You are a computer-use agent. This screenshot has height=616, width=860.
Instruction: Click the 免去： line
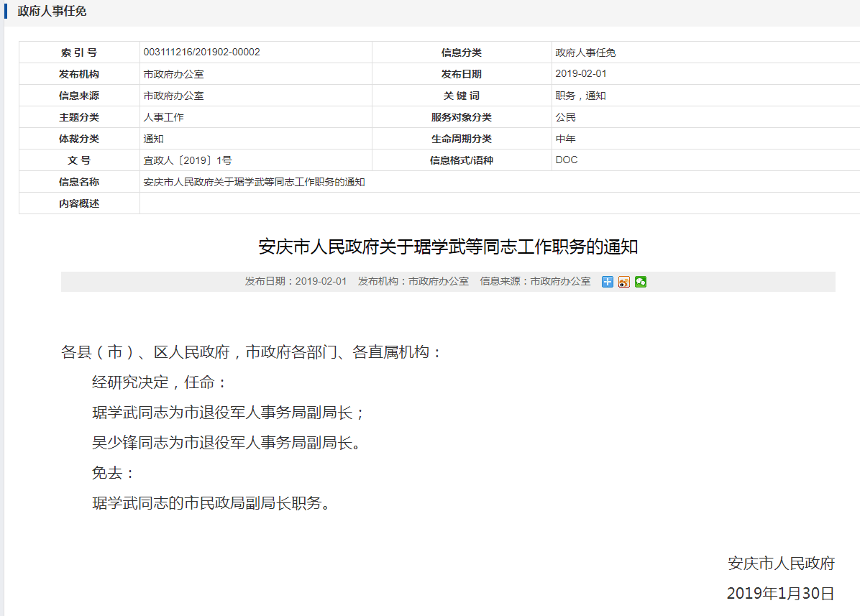tap(114, 472)
